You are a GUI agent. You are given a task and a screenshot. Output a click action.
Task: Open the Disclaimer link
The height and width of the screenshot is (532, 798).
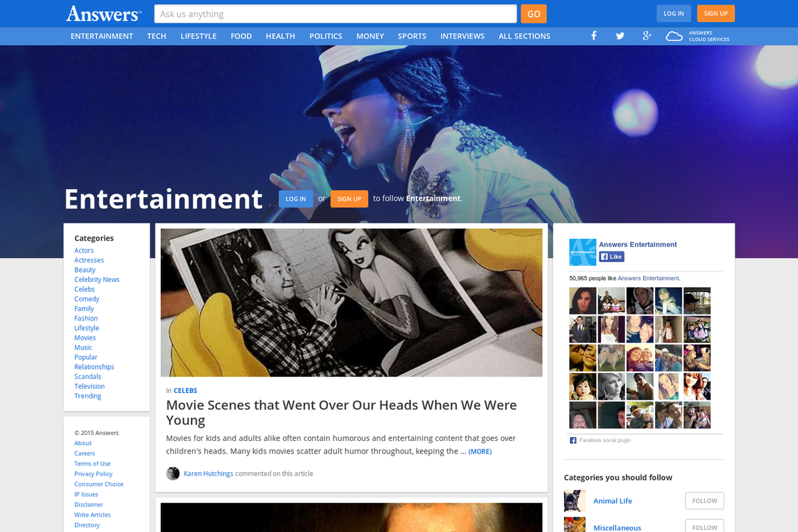click(88, 505)
